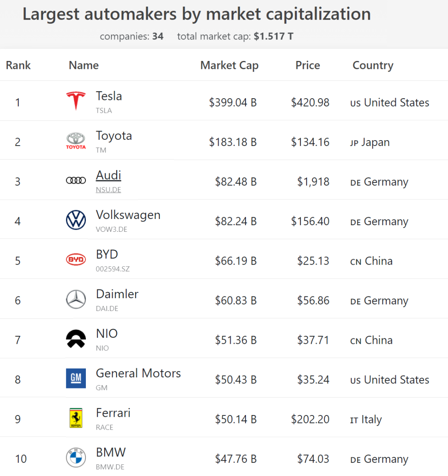
Task: Click the General Motors GM logo
Action: point(76,378)
